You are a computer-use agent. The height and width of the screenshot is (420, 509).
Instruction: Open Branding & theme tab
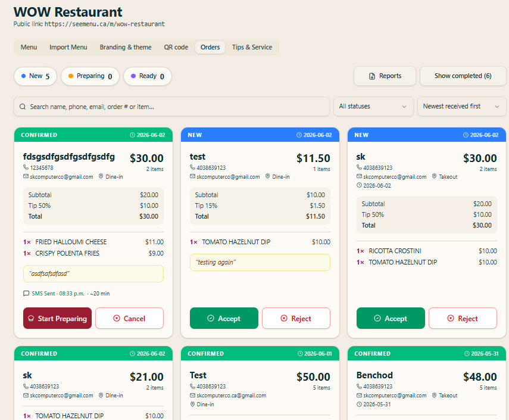tap(125, 47)
